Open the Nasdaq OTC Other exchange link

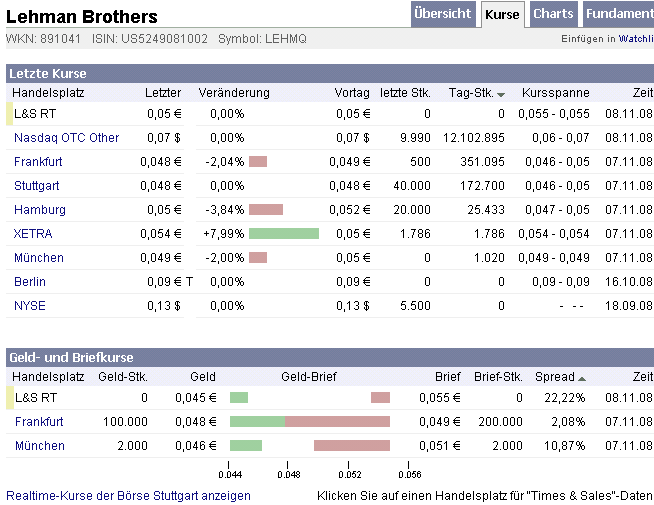[x=66, y=138]
